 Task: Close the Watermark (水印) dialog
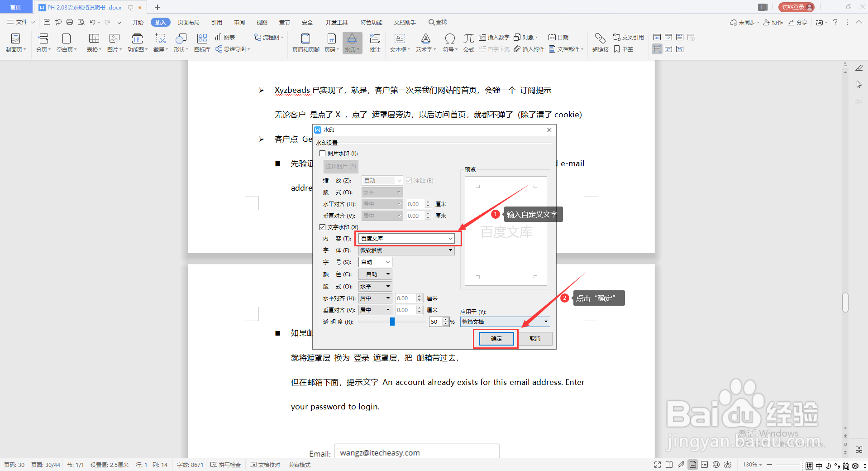(x=549, y=130)
